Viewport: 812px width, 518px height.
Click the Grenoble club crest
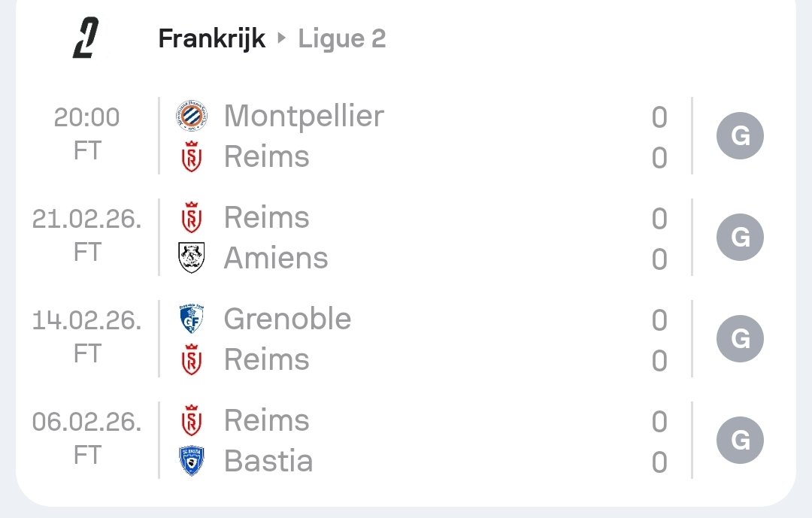(192, 319)
